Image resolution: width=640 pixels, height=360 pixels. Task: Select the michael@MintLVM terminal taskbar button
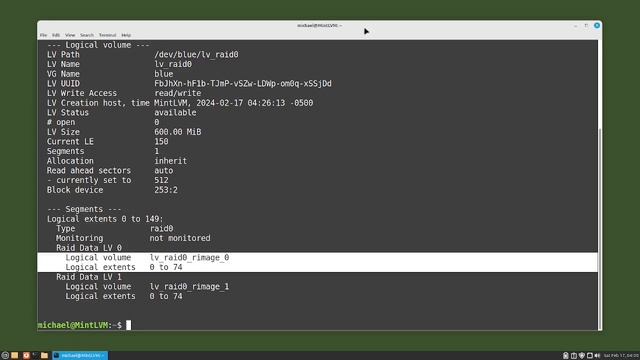(x=80, y=356)
